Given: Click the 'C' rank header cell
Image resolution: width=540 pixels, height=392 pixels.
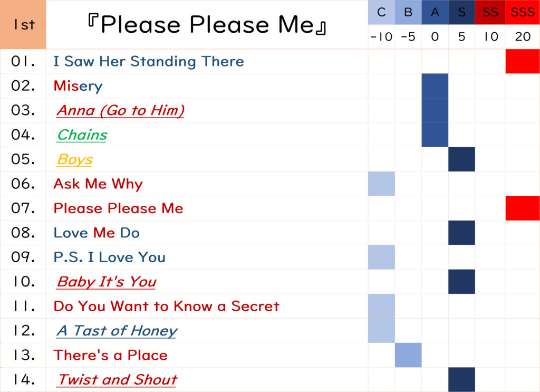Looking at the screenshot, I should coord(381,13).
